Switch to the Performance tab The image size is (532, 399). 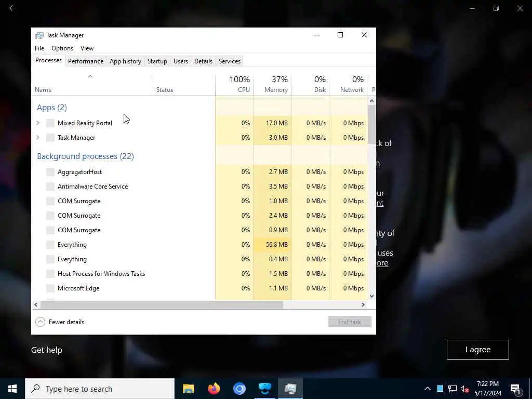86,61
